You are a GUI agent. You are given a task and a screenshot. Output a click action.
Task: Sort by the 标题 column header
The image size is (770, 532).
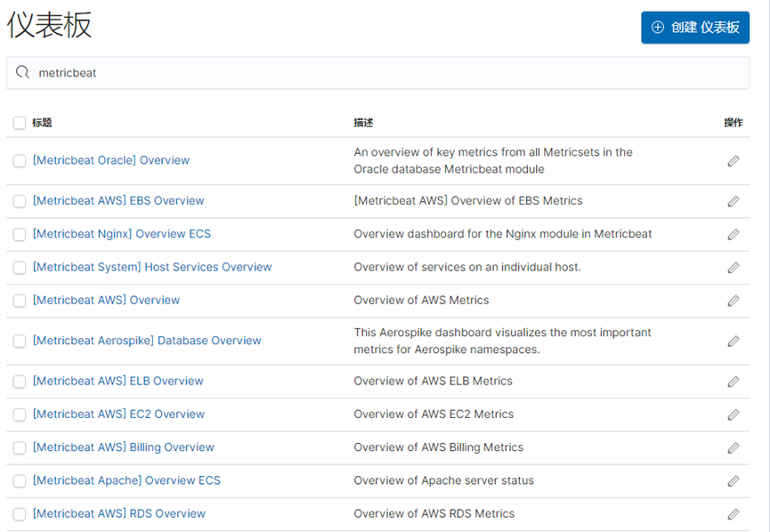(x=42, y=123)
